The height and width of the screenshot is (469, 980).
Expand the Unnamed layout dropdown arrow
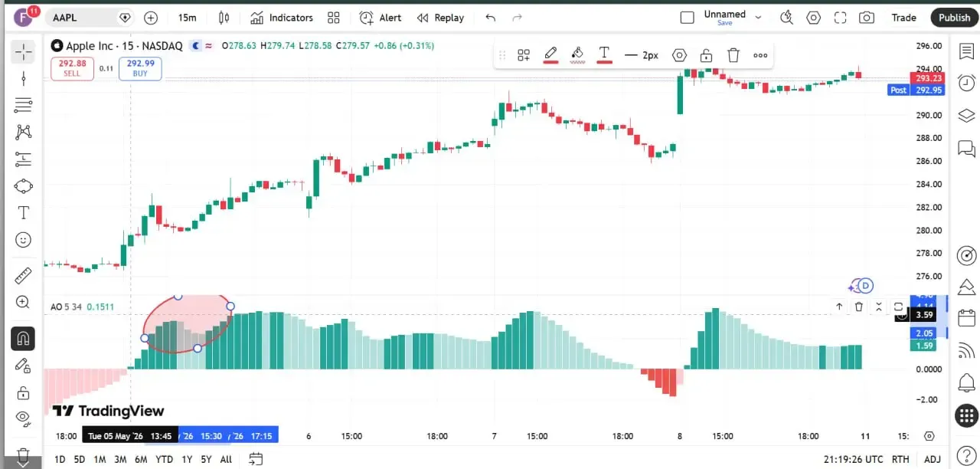[x=758, y=18]
